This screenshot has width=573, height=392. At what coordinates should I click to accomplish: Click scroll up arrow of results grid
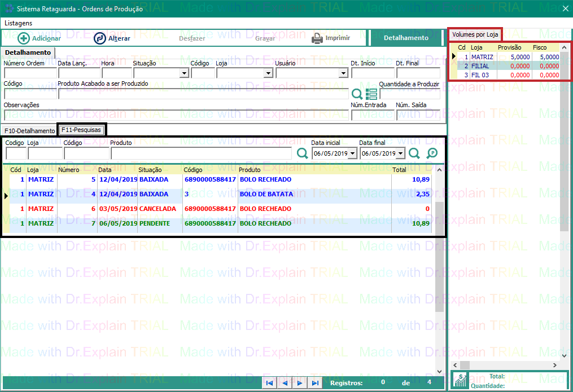pyautogui.click(x=440, y=170)
